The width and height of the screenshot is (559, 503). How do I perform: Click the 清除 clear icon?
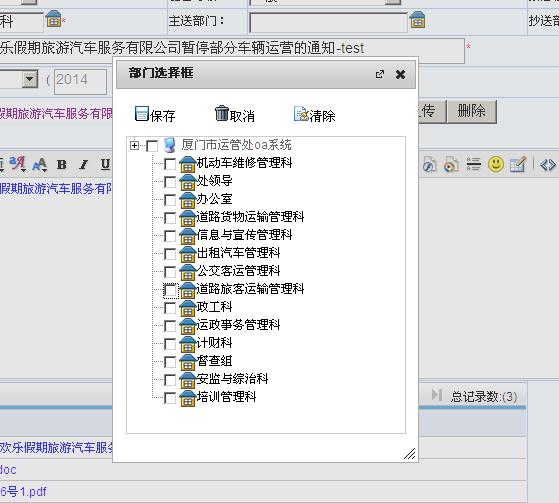(301, 114)
